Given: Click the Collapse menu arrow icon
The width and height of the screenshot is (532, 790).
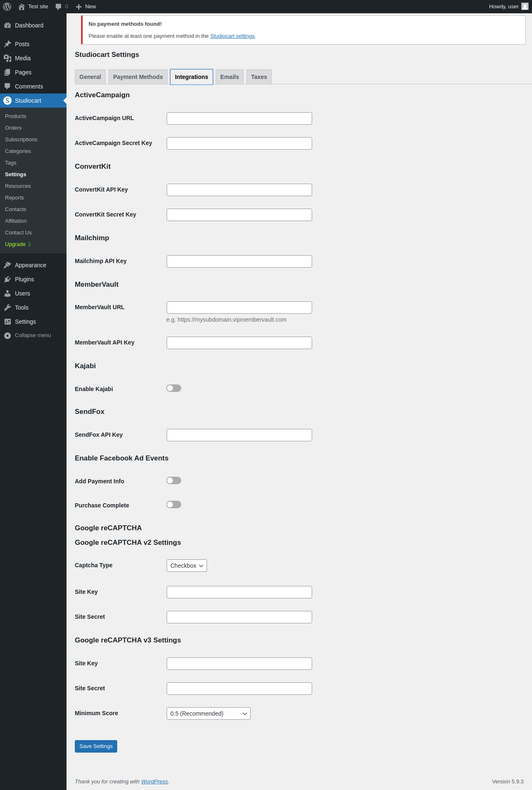Looking at the screenshot, I should [x=7, y=335].
